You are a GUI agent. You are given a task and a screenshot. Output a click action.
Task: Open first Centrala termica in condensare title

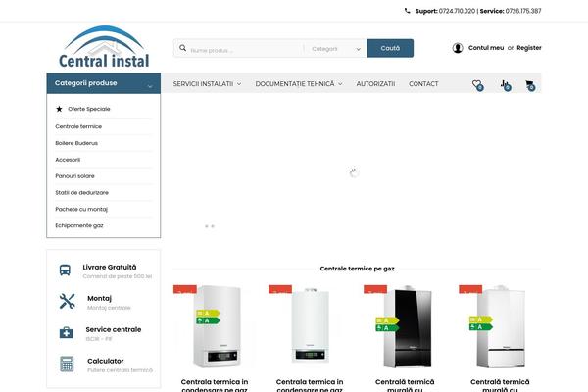(215, 386)
